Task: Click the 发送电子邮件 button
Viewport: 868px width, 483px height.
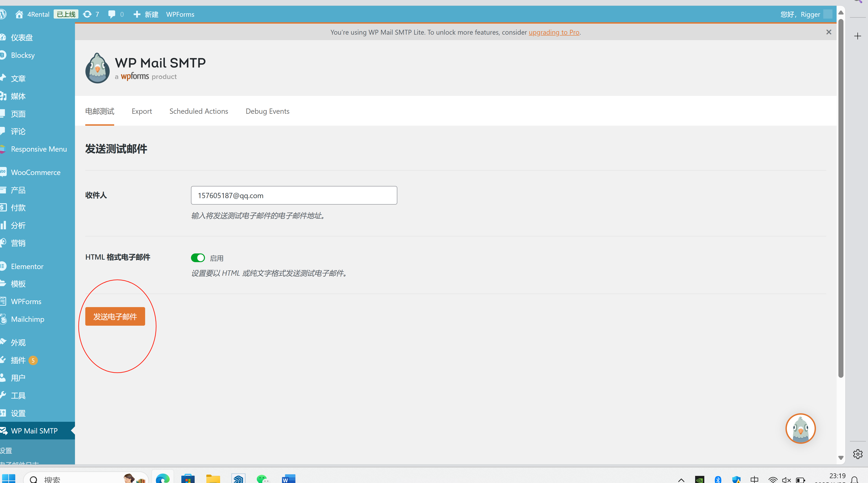Action: (115, 316)
